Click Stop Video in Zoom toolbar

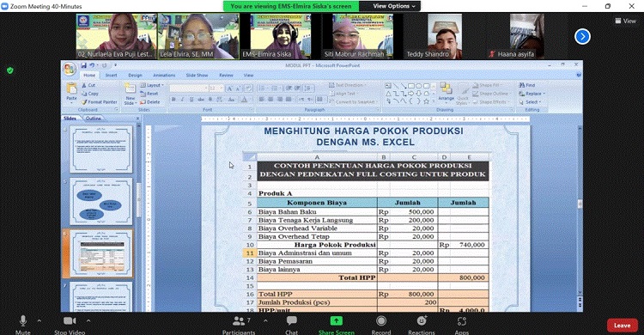tap(70, 325)
